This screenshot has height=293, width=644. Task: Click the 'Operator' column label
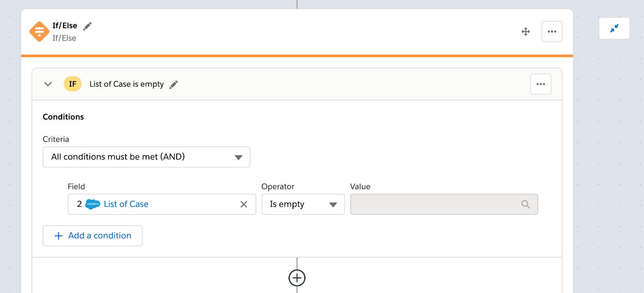(278, 186)
